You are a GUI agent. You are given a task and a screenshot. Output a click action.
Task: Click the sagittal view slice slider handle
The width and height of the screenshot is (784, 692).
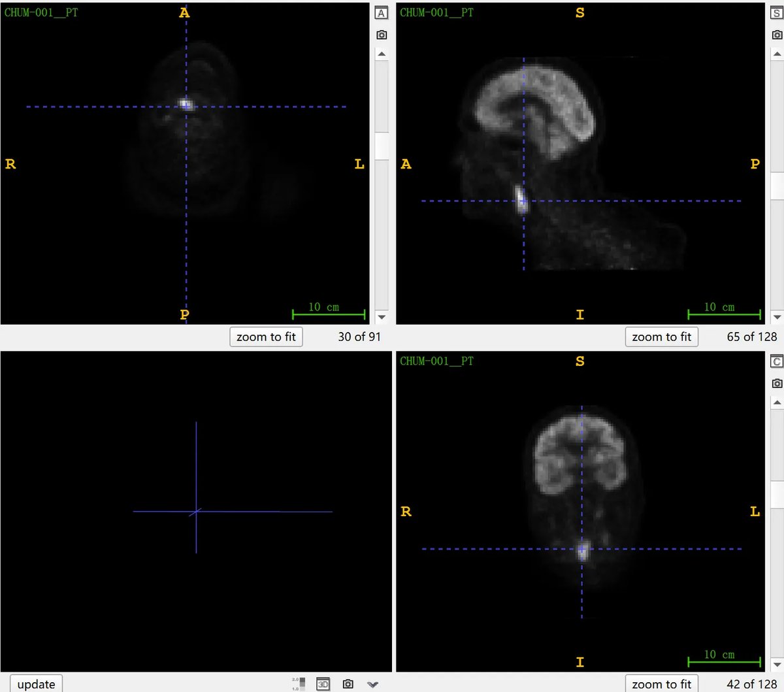pyautogui.click(x=777, y=186)
